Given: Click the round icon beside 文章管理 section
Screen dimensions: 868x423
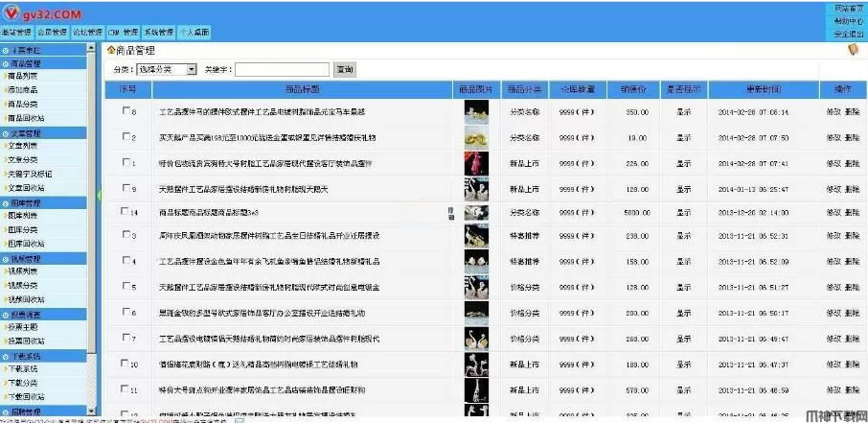Looking at the screenshot, I should tap(6, 133).
